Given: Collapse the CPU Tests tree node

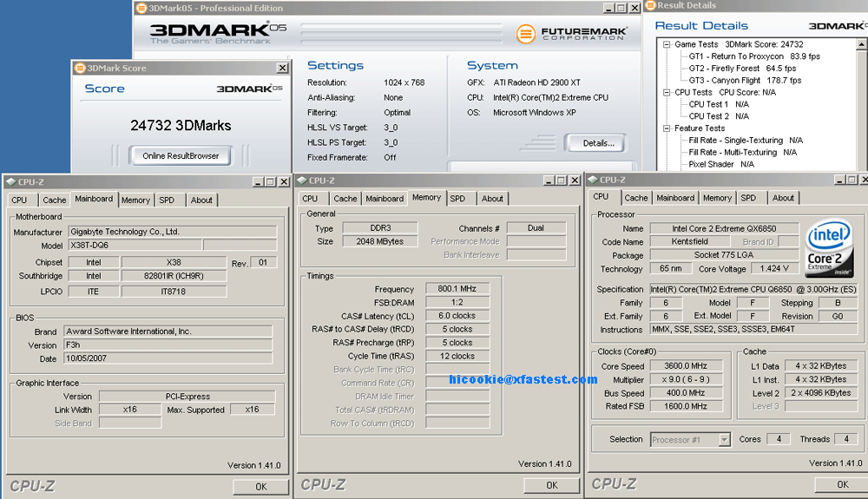Looking at the screenshot, I should 667,92.
